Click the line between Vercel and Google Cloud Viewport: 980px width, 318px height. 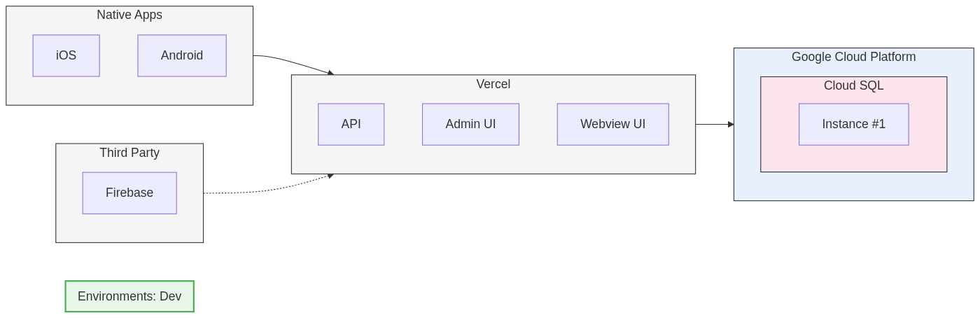pos(713,125)
